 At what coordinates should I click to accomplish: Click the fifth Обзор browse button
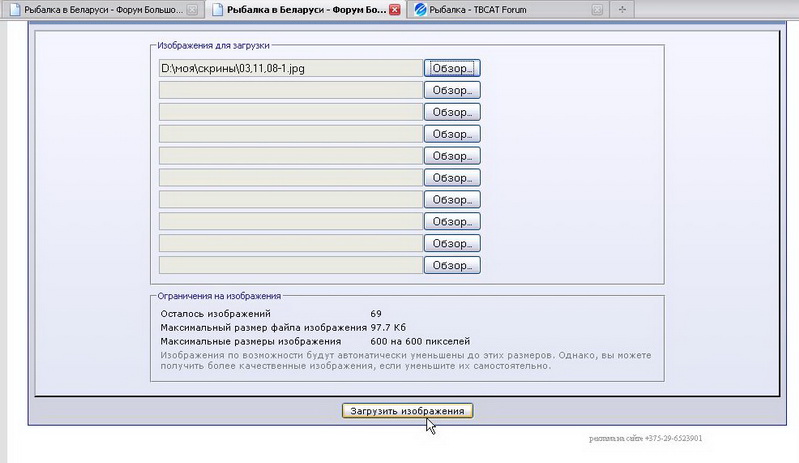pos(452,156)
